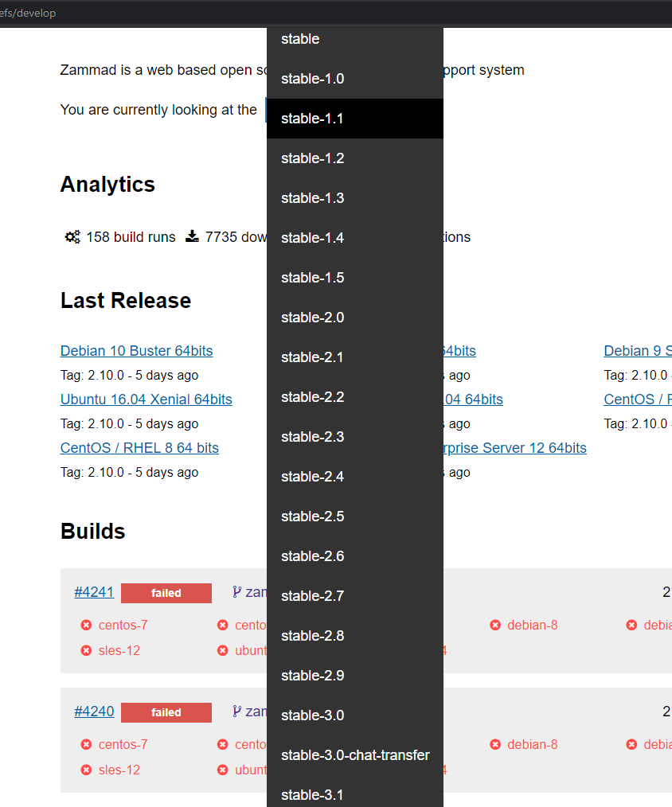
Task: Pick stable-3.1 at the list bottom
Action: (355, 793)
